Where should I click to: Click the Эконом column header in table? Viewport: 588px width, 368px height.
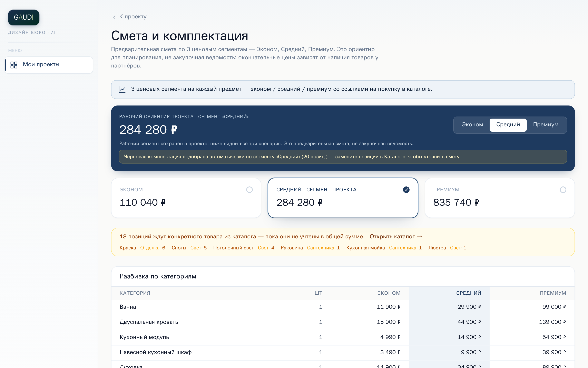pos(389,293)
